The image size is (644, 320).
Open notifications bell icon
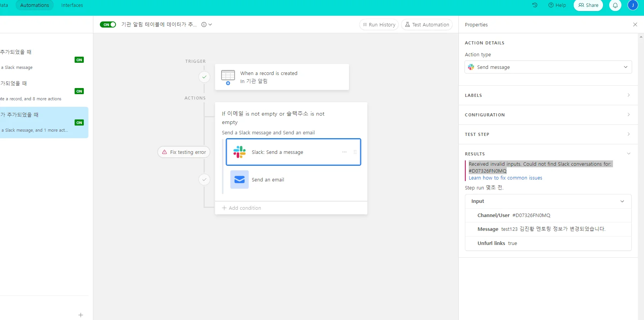click(615, 5)
